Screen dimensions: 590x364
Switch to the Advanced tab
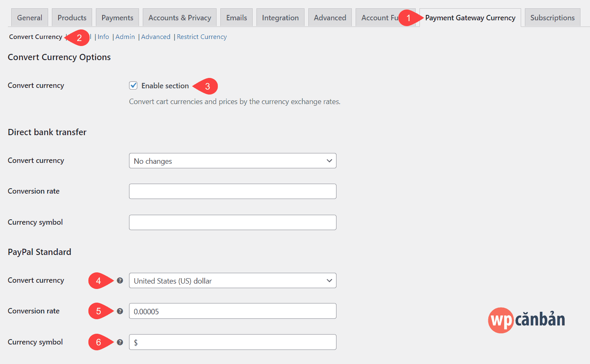[330, 17]
